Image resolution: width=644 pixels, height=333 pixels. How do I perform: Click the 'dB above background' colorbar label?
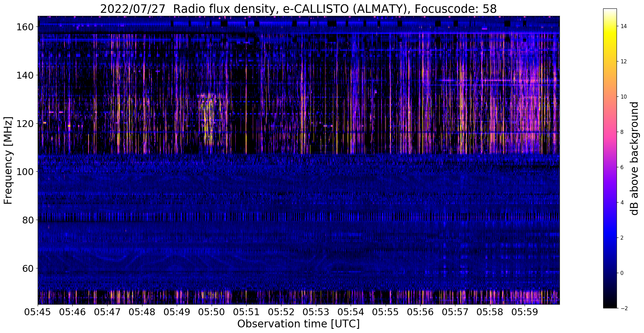634,159
